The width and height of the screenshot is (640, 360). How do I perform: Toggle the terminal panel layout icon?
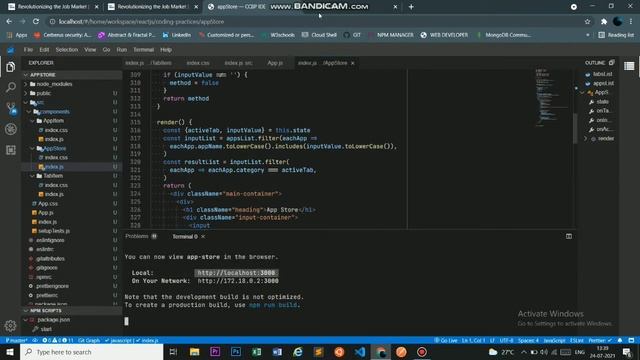[x=569, y=236]
